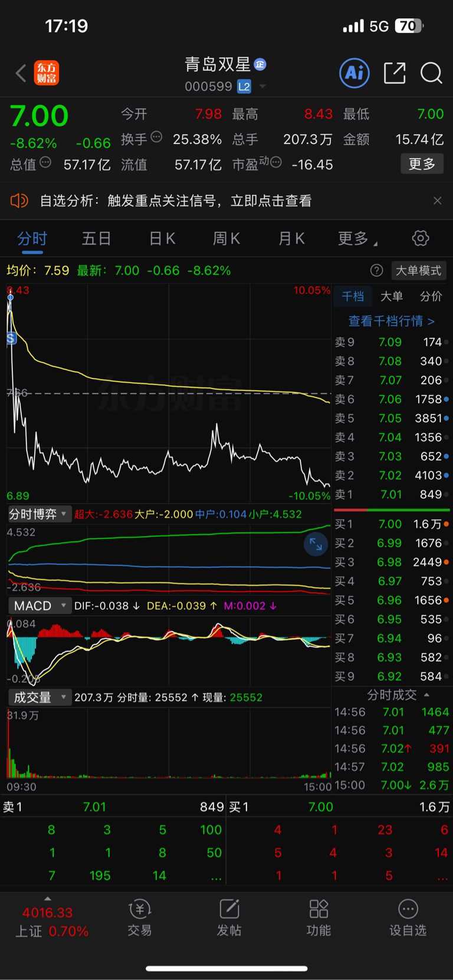Expand the 分时博弈 chart fullscreen icon
Image resolution: width=453 pixels, height=980 pixels.
click(316, 544)
